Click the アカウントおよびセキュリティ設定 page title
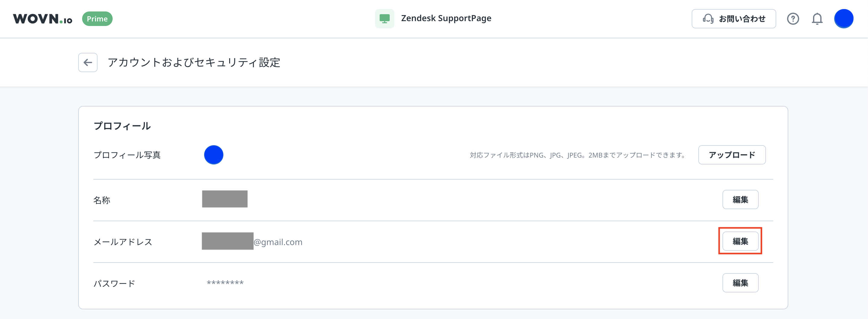 tap(194, 62)
